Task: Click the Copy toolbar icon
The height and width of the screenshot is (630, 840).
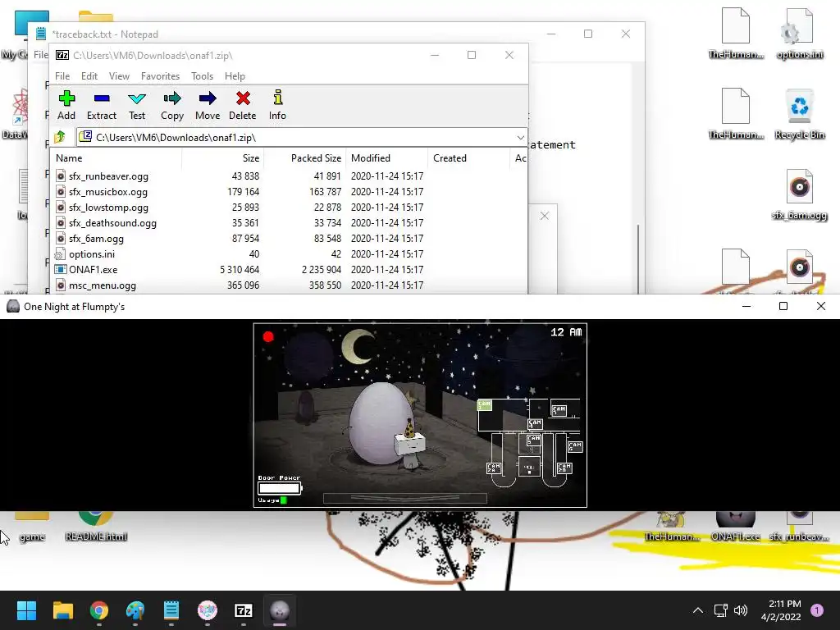Action: tap(172, 105)
